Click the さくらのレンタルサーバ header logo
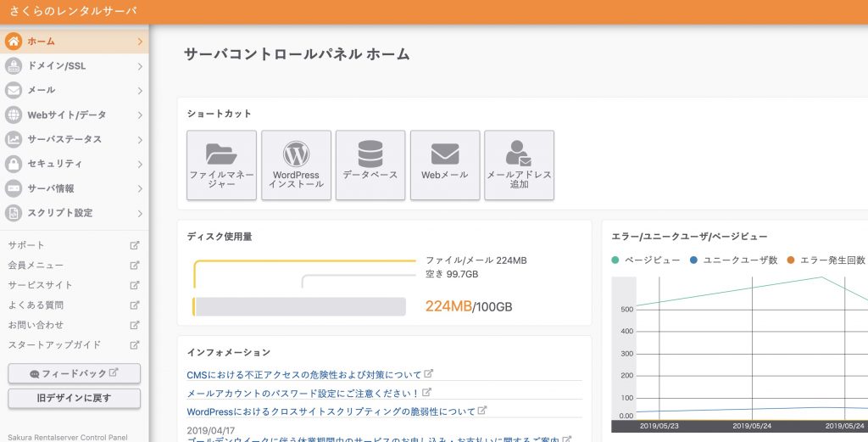 73,11
